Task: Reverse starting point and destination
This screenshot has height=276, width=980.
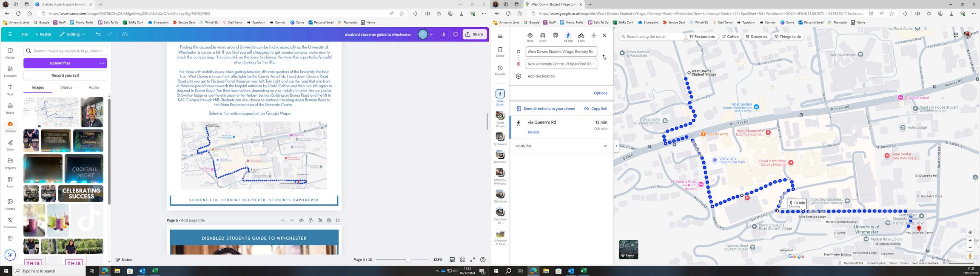Action: point(604,57)
